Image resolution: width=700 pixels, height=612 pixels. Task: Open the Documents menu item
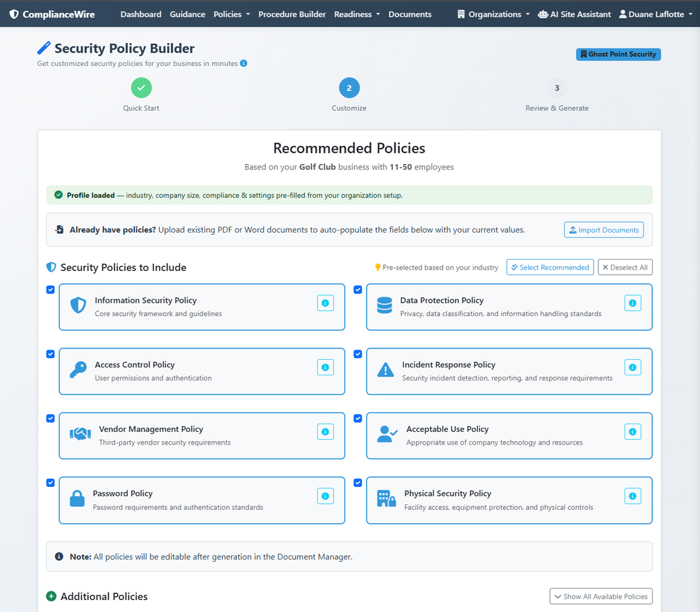pos(410,14)
